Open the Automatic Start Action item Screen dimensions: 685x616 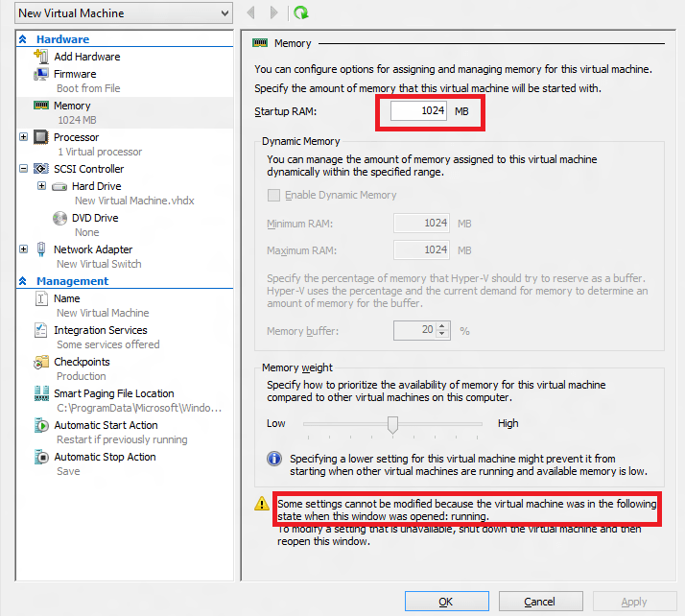[x=106, y=425]
